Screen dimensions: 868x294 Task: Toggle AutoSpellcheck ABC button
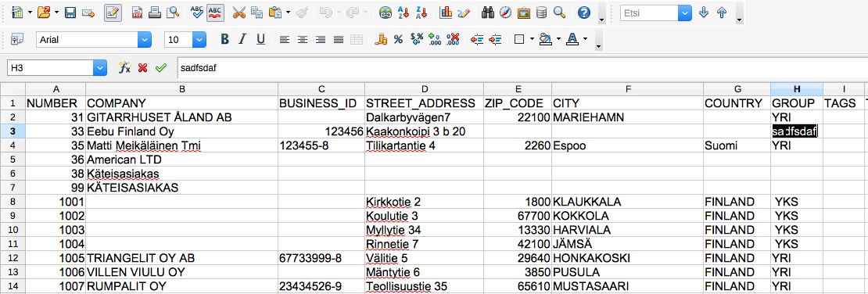click(215, 13)
